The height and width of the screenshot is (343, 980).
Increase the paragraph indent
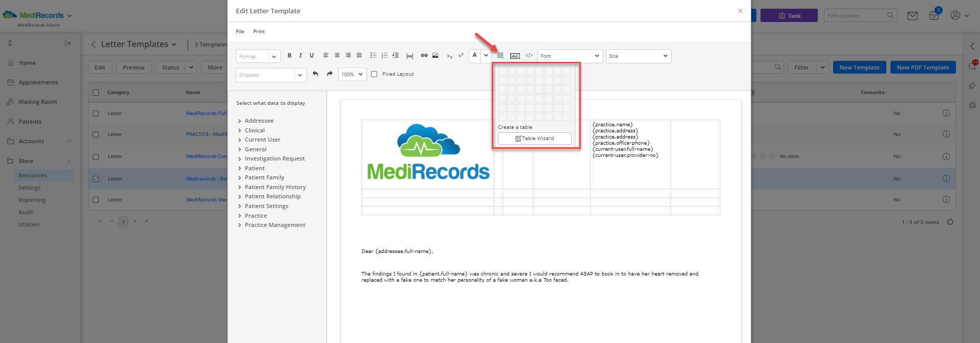point(396,56)
